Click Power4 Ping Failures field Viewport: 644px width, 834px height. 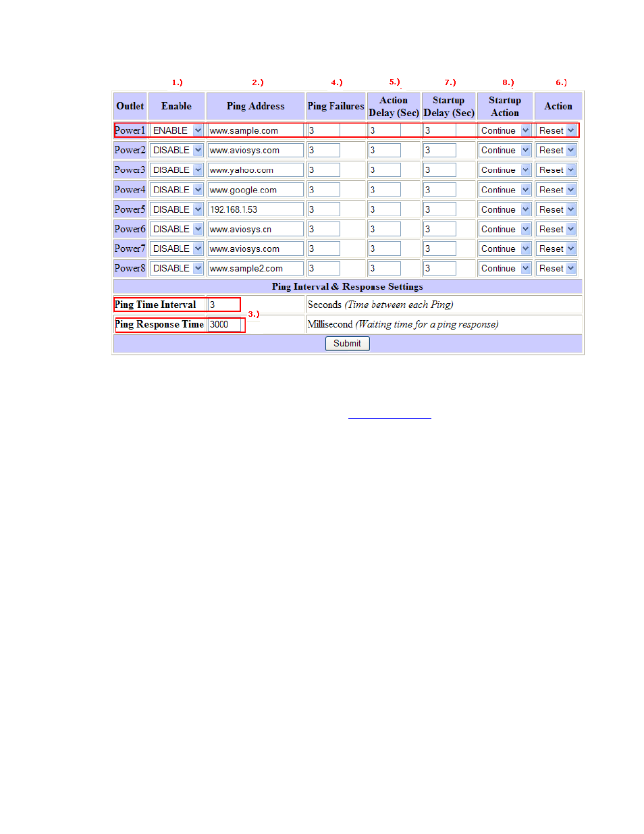pyautogui.click(x=324, y=190)
